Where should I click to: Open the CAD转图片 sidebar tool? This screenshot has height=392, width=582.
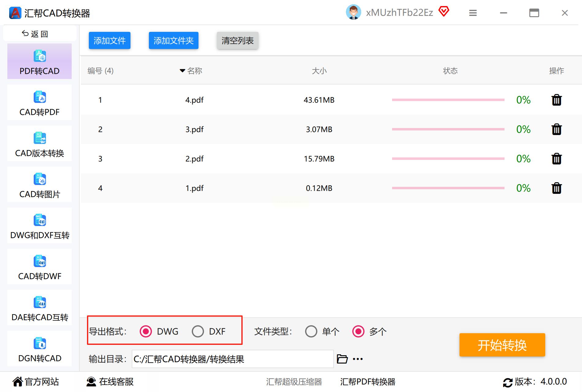click(40, 185)
